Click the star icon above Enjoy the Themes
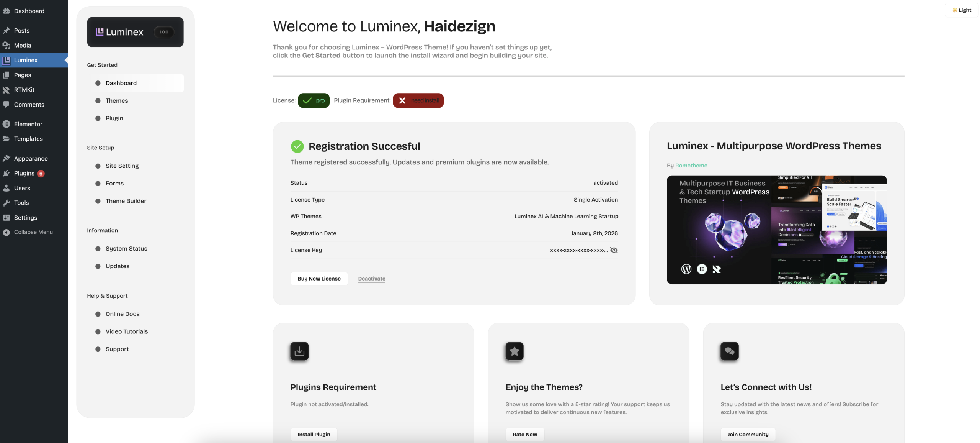The width and height of the screenshot is (980, 443). (x=514, y=351)
